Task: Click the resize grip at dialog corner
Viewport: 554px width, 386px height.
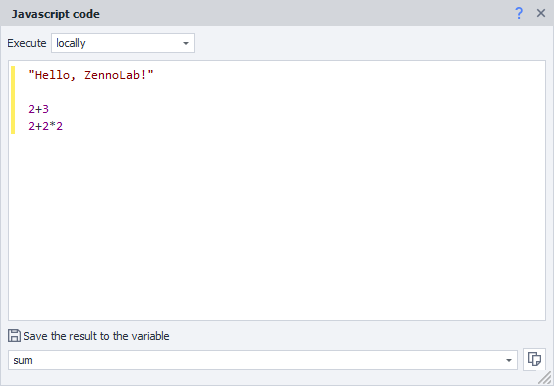Action: point(545,378)
